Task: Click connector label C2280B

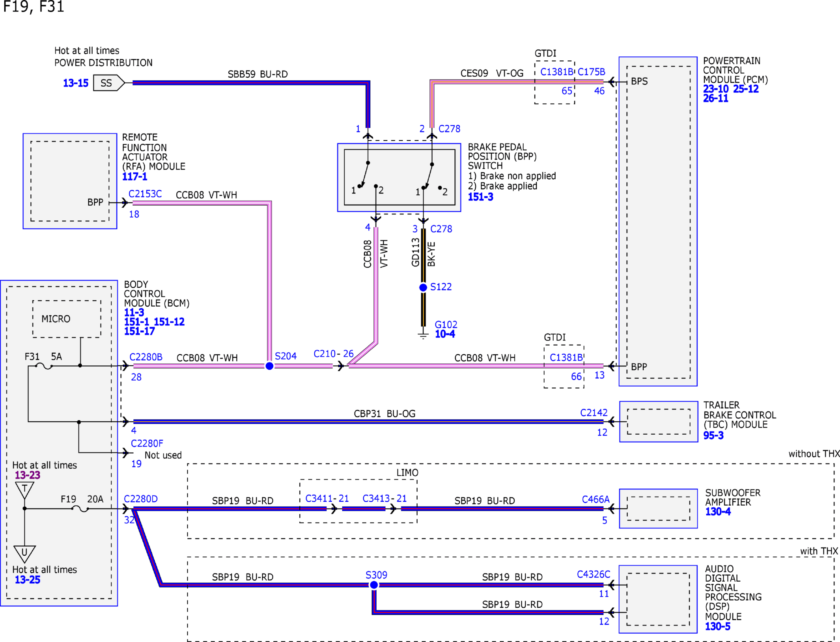Action: pos(146,357)
